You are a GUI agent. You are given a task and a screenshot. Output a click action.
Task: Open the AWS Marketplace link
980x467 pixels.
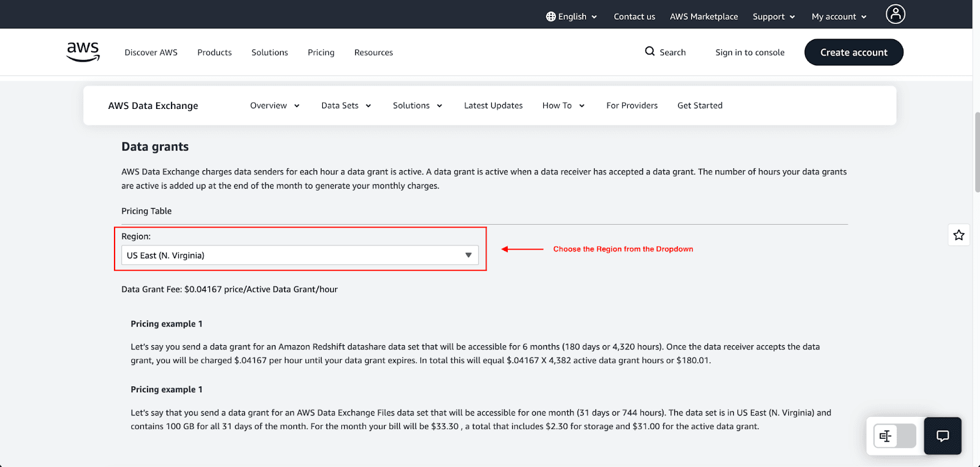pyautogui.click(x=704, y=17)
